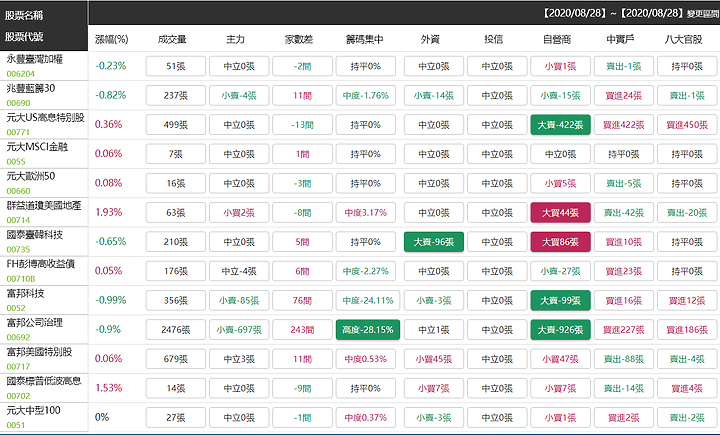This screenshot has width=720, height=435.
Task: Click the 投信 column header
Action: click(x=493, y=40)
